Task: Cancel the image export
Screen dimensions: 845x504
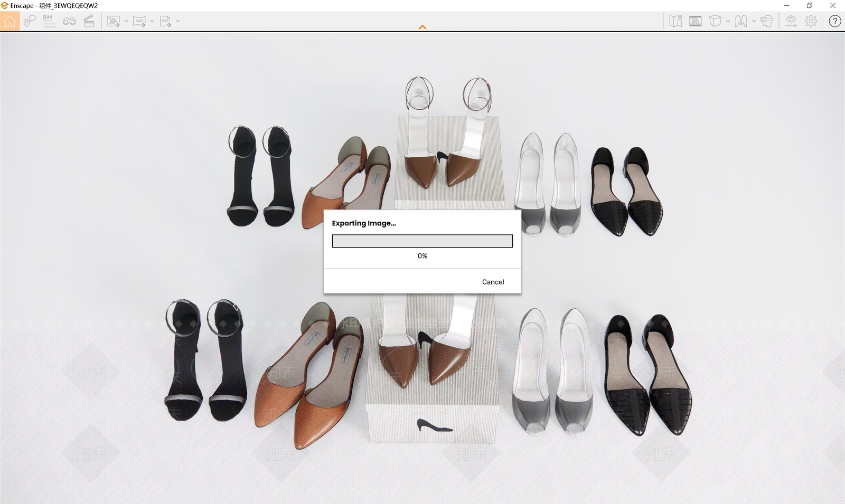Action: [493, 282]
